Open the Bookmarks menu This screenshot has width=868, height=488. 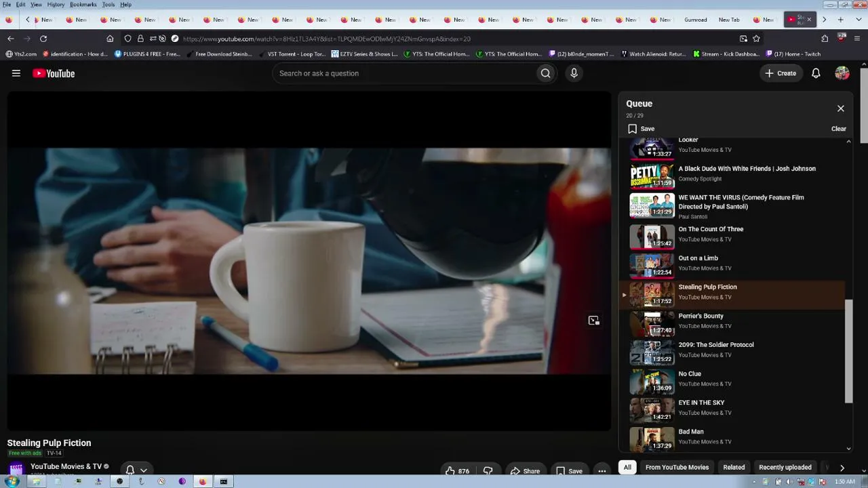83,4
